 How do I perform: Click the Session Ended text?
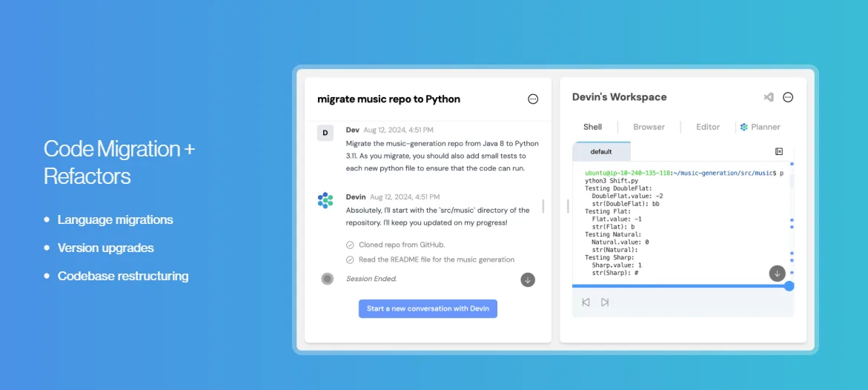coord(371,279)
